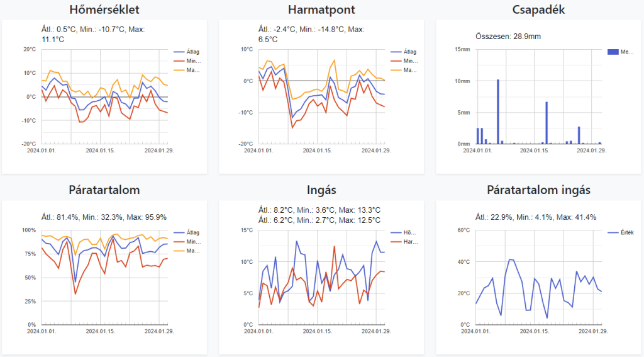Click the second-tallest bar in Csapadék chart

pyautogui.click(x=547, y=123)
